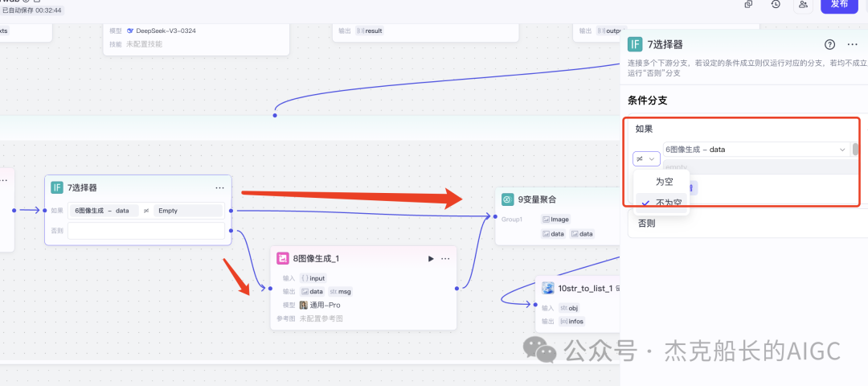Screen dimensions: 868x386
Task: Click the teal 9变量聚合 node icon
Action: pos(508,199)
